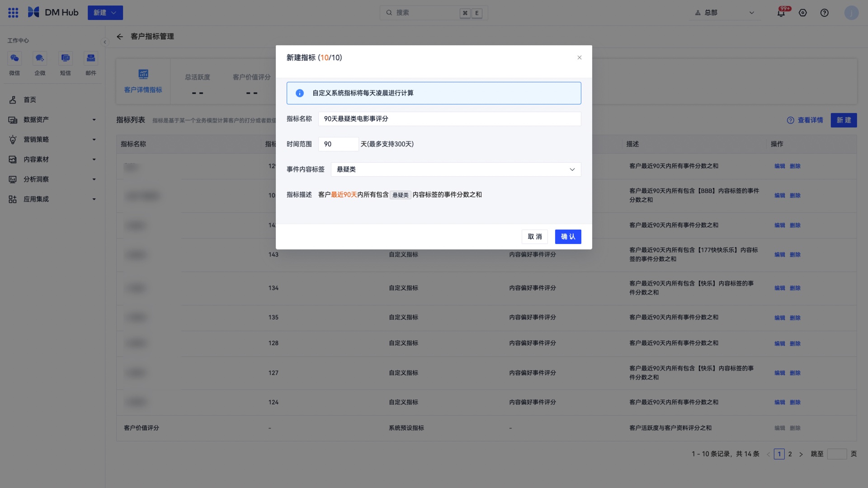This screenshot has height=488, width=868.
Task: Go to page 2 in pagination
Action: coord(790,454)
